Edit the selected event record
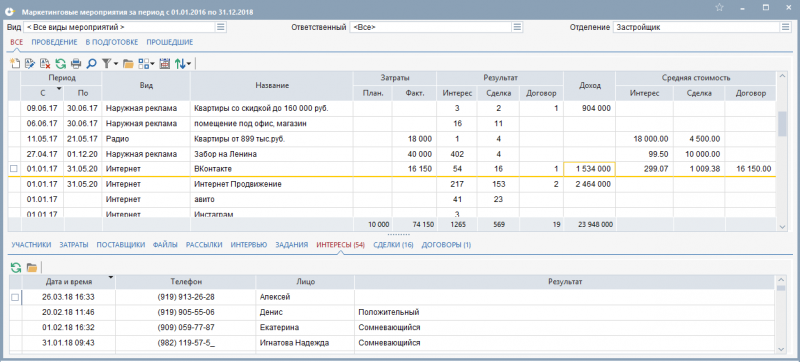The width and height of the screenshot is (800, 362). click(x=30, y=64)
